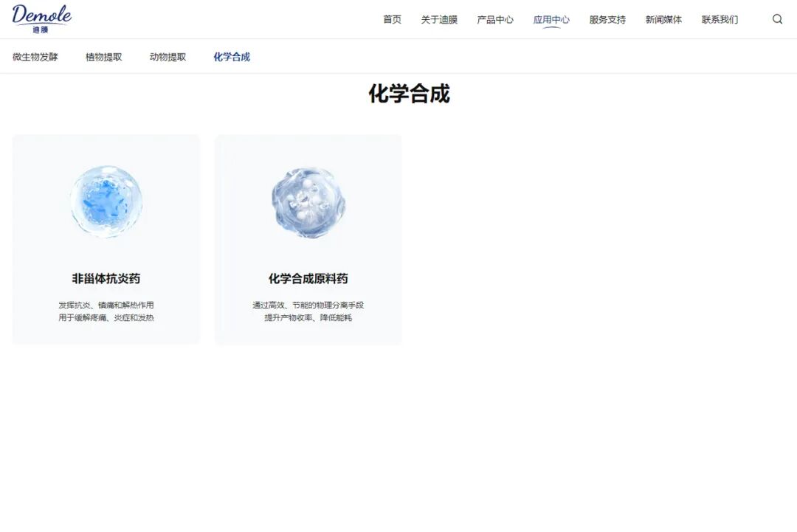Screen dimensions: 797x532
Task: Click the 化学合成原料药 description text
Action: (308, 311)
